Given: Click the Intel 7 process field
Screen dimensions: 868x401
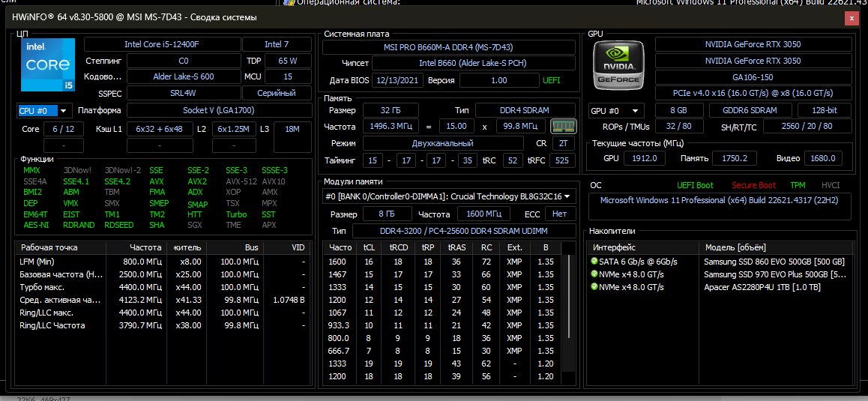Looking at the screenshot, I should pyautogui.click(x=277, y=45).
